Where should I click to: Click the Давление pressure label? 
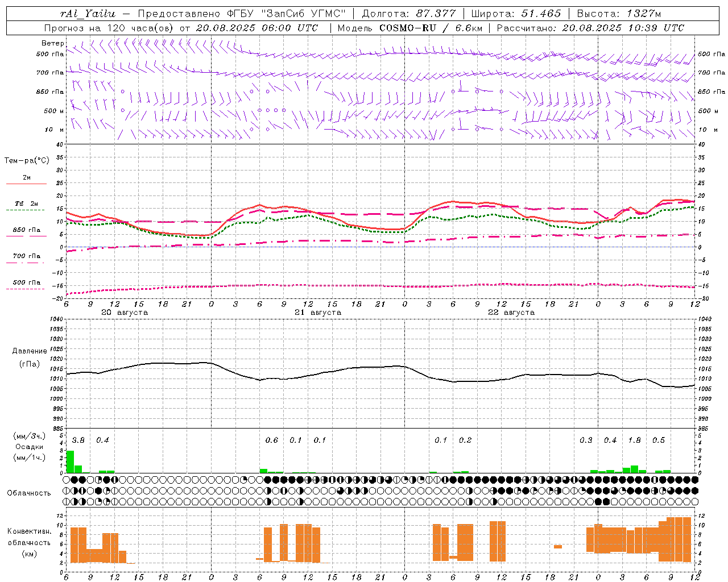[30, 351]
